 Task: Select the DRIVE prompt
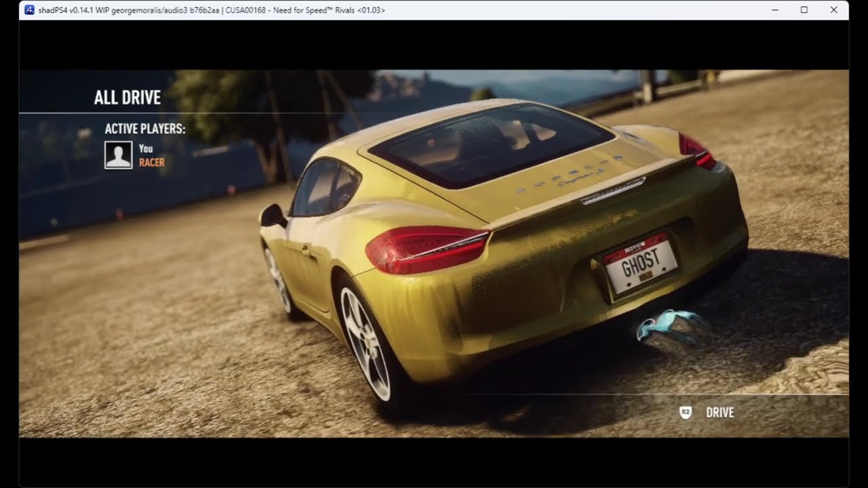tap(719, 412)
